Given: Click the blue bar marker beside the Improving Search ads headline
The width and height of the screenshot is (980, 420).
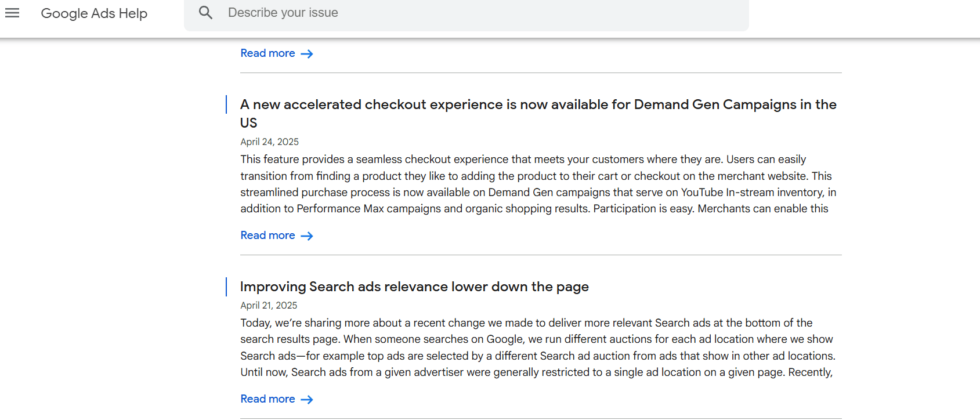Looking at the screenshot, I should tap(226, 287).
